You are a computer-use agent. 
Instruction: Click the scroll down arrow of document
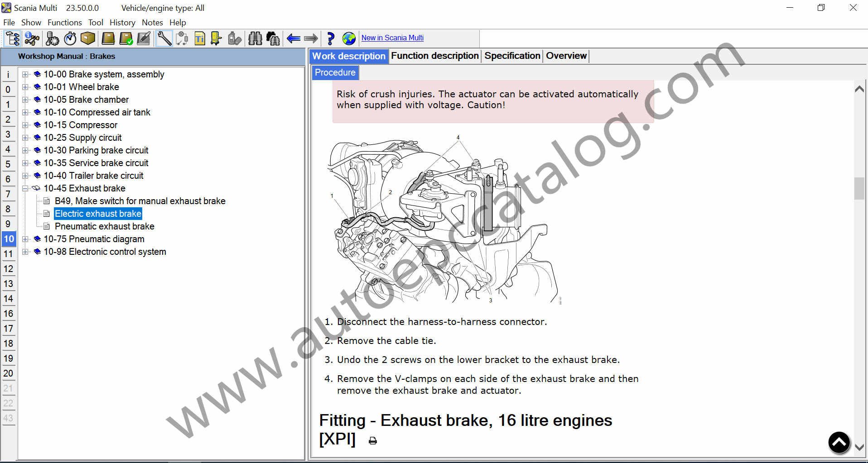pyautogui.click(x=859, y=447)
